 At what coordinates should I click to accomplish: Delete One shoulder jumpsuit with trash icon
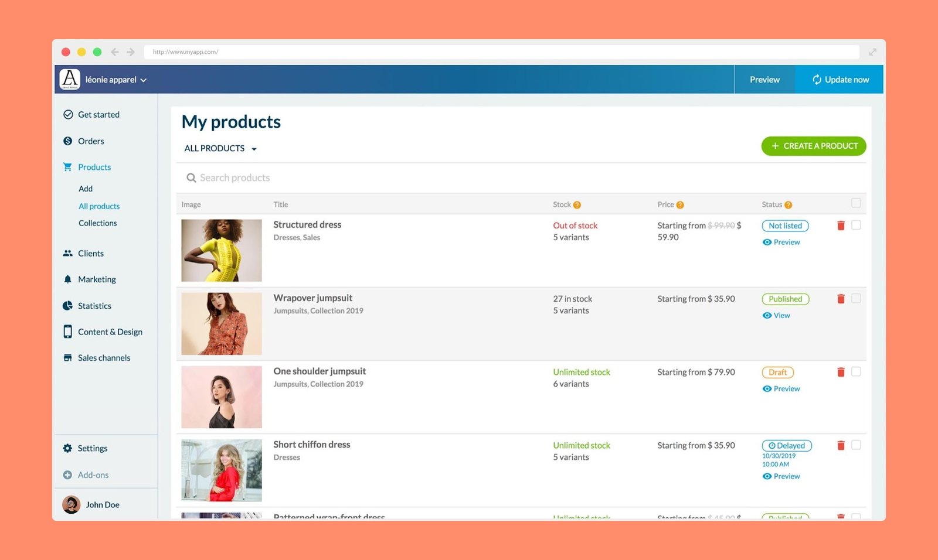[x=841, y=372]
